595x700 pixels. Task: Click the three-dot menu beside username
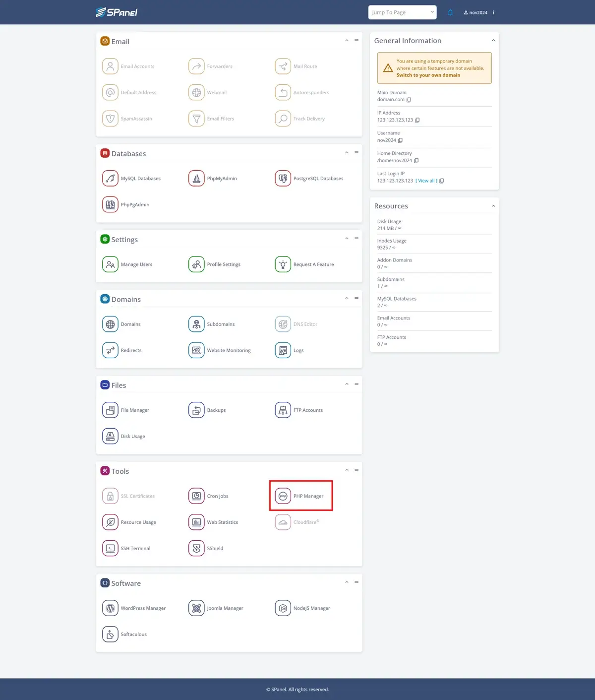click(493, 12)
